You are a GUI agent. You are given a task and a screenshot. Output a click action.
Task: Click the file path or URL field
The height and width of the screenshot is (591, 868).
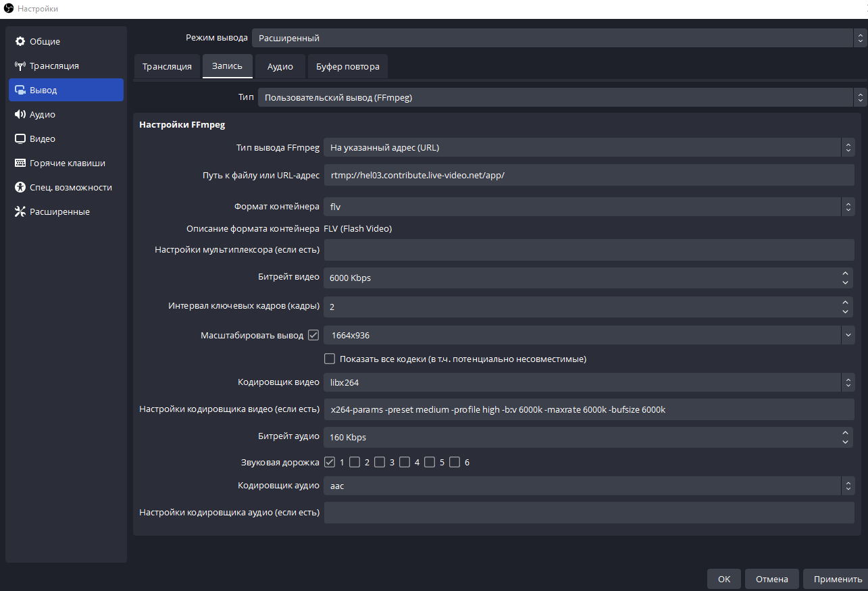pyautogui.click(x=588, y=175)
